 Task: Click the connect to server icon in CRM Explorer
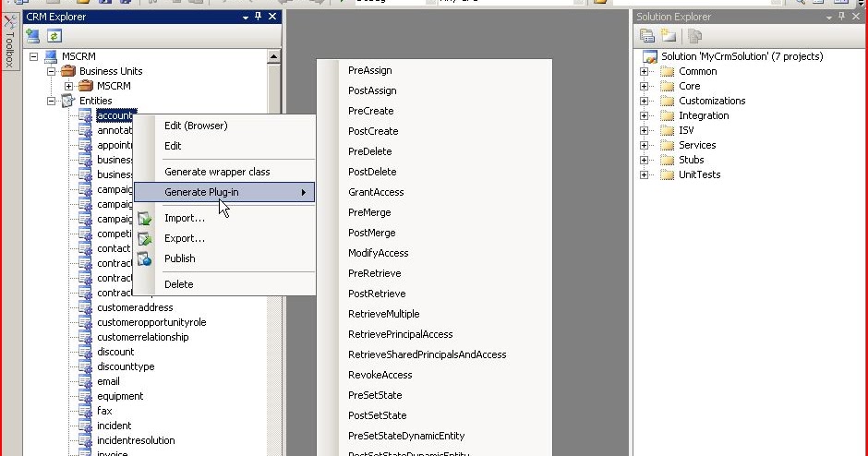coord(32,37)
